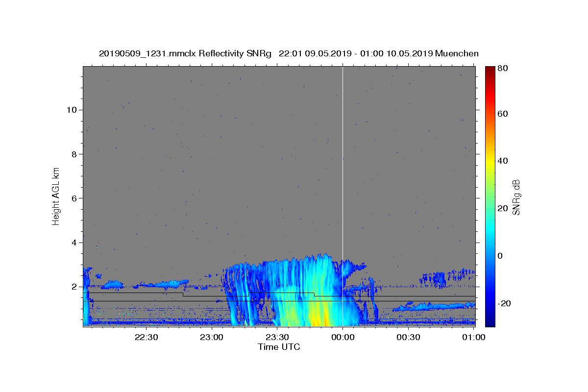Click the white vertical midnight line in the plot
Viewport: 588px width, 392px height.
click(x=343, y=196)
